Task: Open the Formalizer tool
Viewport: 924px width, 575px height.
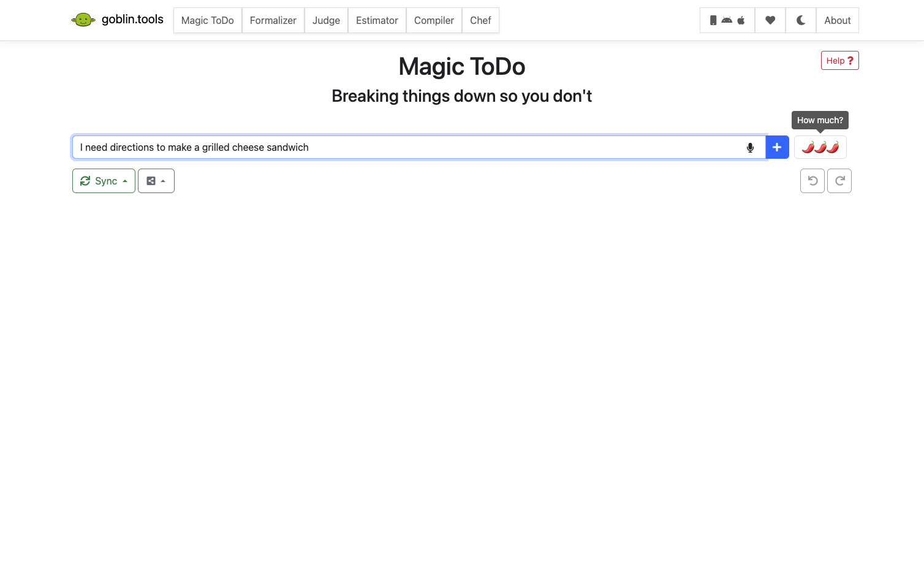Action: [273, 20]
